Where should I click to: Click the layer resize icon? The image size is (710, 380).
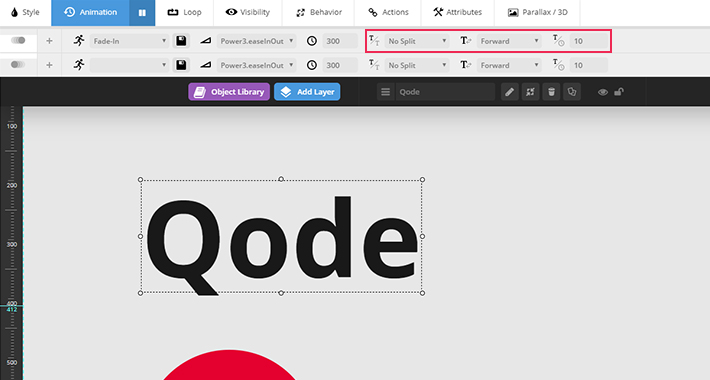point(530,92)
